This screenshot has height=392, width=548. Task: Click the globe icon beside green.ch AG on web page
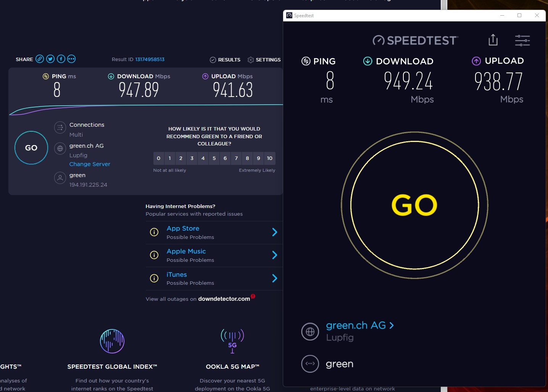(x=60, y=148)
